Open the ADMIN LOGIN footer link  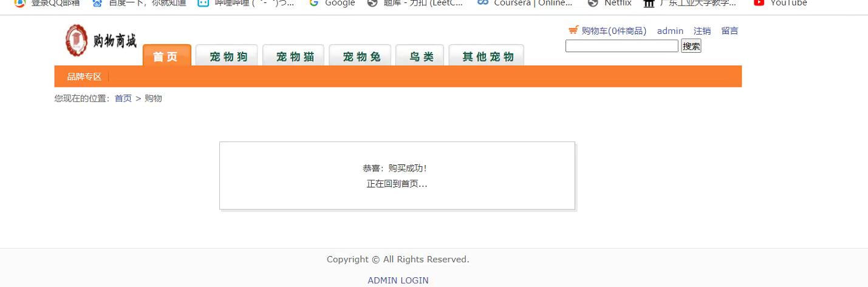[398, 280]
